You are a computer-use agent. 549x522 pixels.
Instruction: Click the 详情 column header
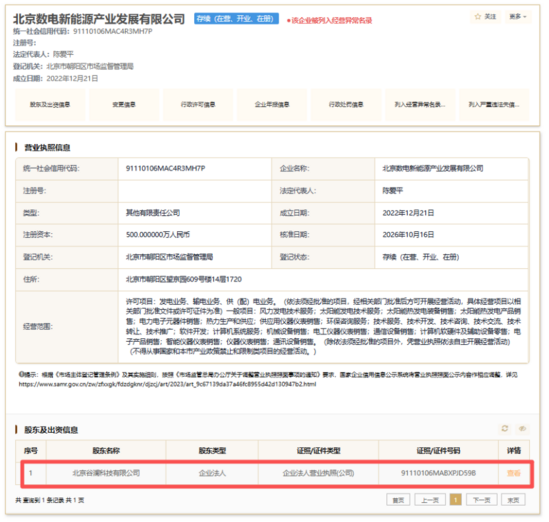click(514, 451)
